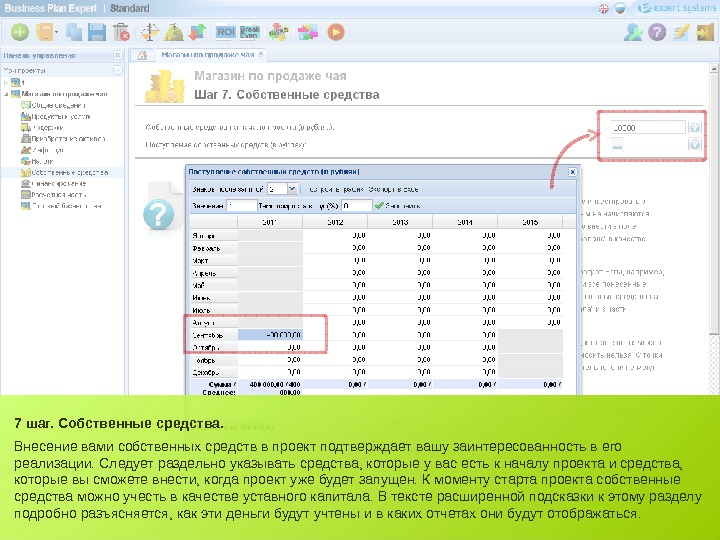Click the 2014 column header
The image size is (720, 540).
[x=465, y=222]
